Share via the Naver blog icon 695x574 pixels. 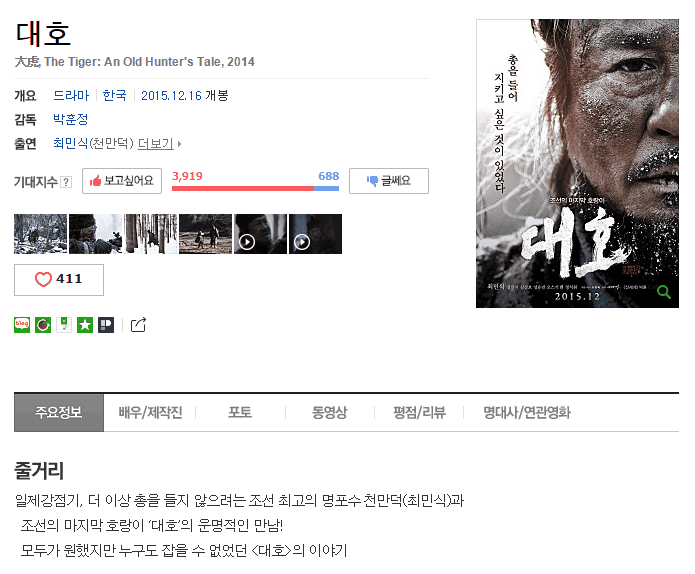click(22, 325)
